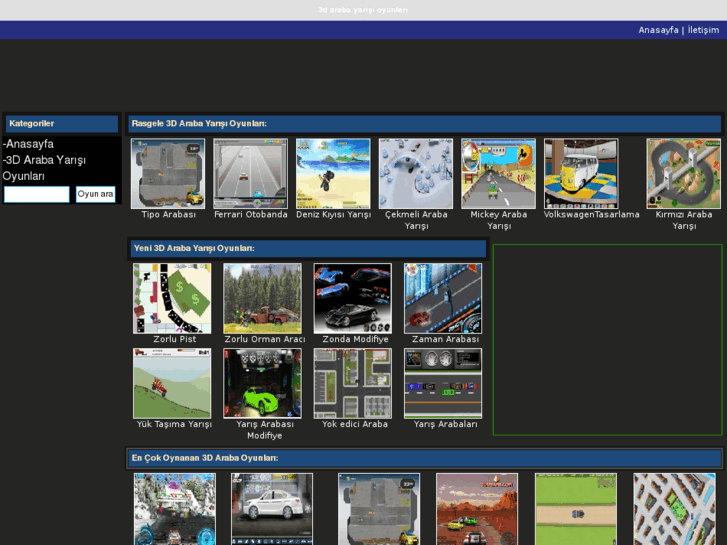Click the Zaman Arabası text link
This screenshot has width=727, height=545.
click(446, 339)
